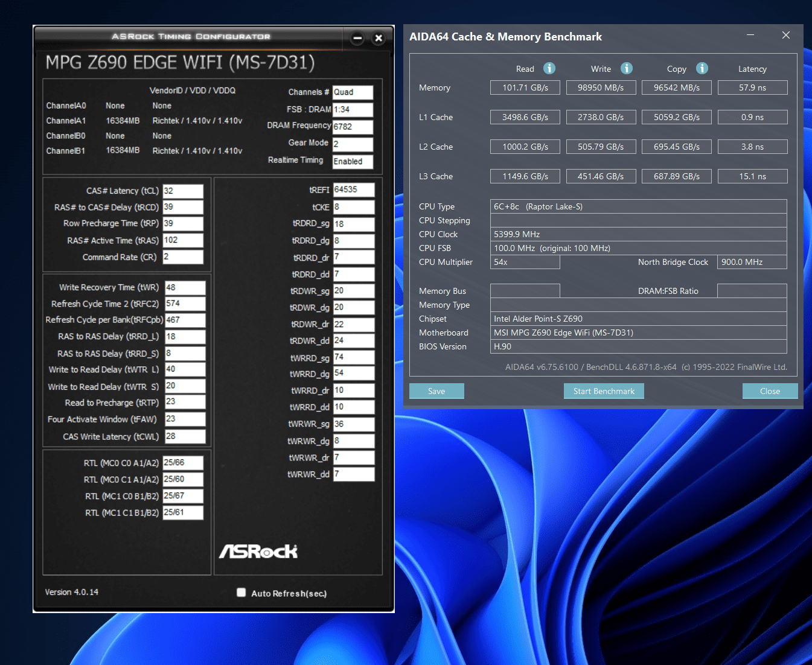812x665 pixels.
Task: Click the ChannelA1 Richtek voltage entry
Action: [197, 121]
